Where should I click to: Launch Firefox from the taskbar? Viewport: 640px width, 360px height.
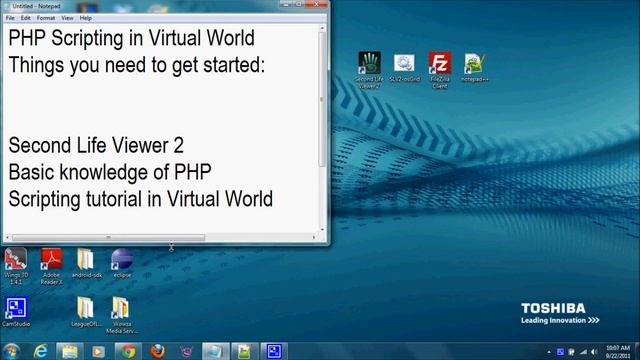point(157,351)
